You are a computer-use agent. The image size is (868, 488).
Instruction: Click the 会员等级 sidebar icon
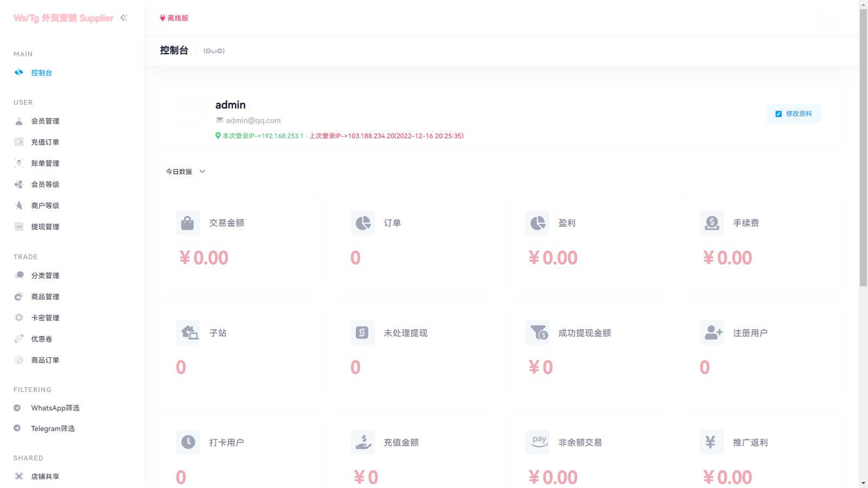(x=19, y=184)
